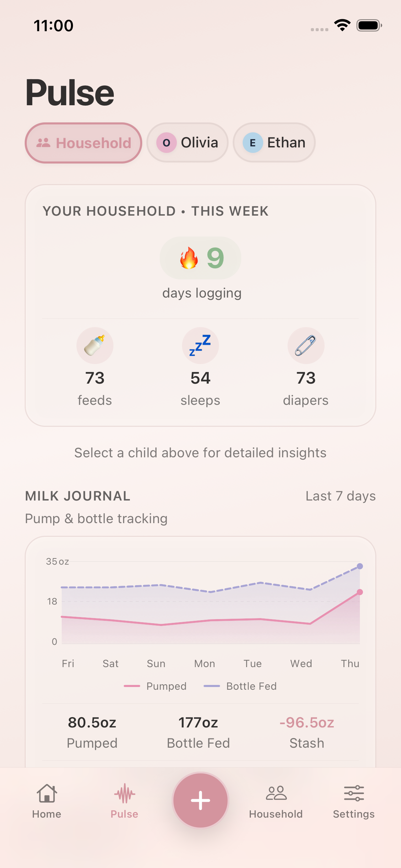Switch to Ethan's profile chip

tap(274, 143)
